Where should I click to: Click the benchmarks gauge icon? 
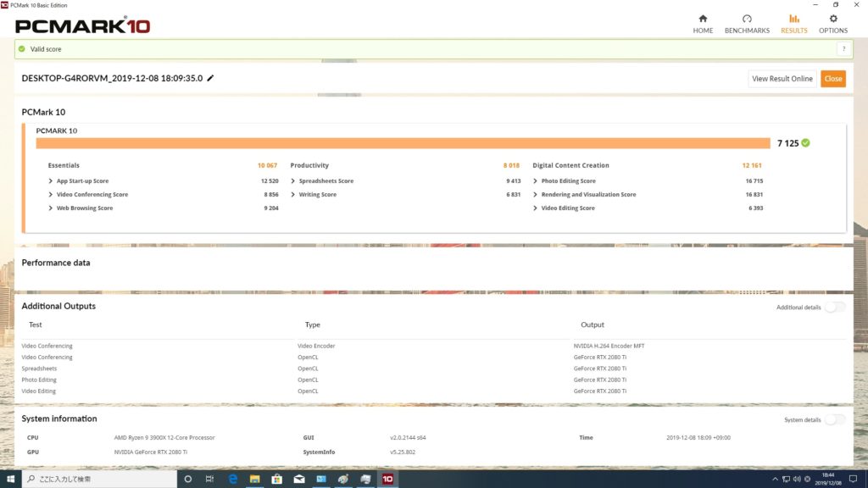747,19
